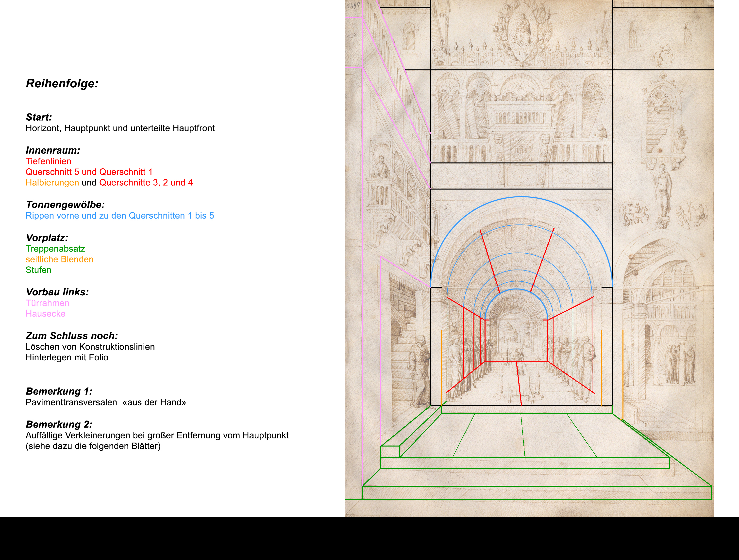The width and height of the screenshot is (739, 560).
Task: Click the 'Reihenfolge:' heading
Action: [62, 83]
